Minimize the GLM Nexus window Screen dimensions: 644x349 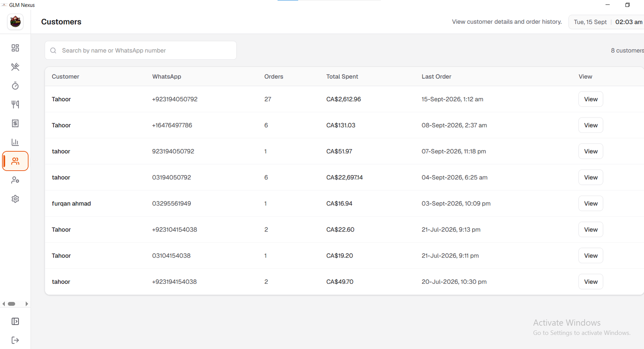pos(607,5)
